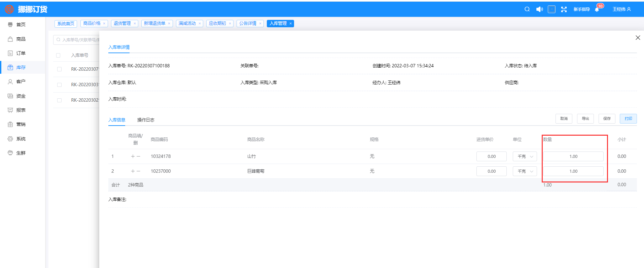Viewport: 644px width, 268px height.
Task: Click the plus icon for 山竹 row
Action: [133, 157]
